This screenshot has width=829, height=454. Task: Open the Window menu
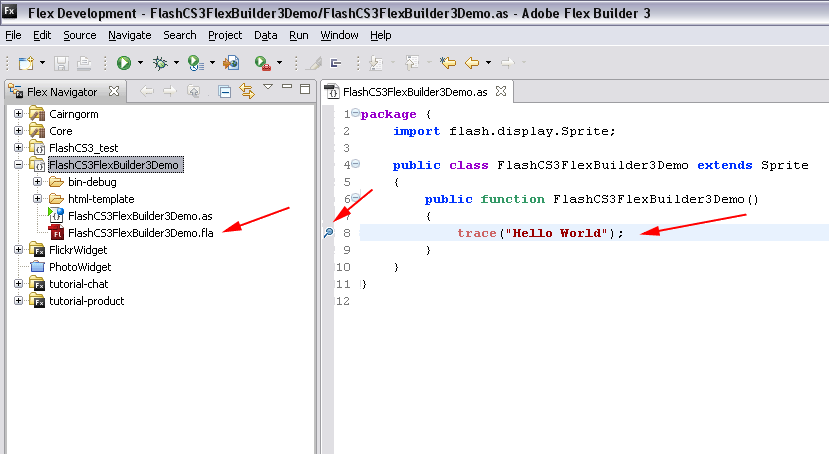pos(339,35)
